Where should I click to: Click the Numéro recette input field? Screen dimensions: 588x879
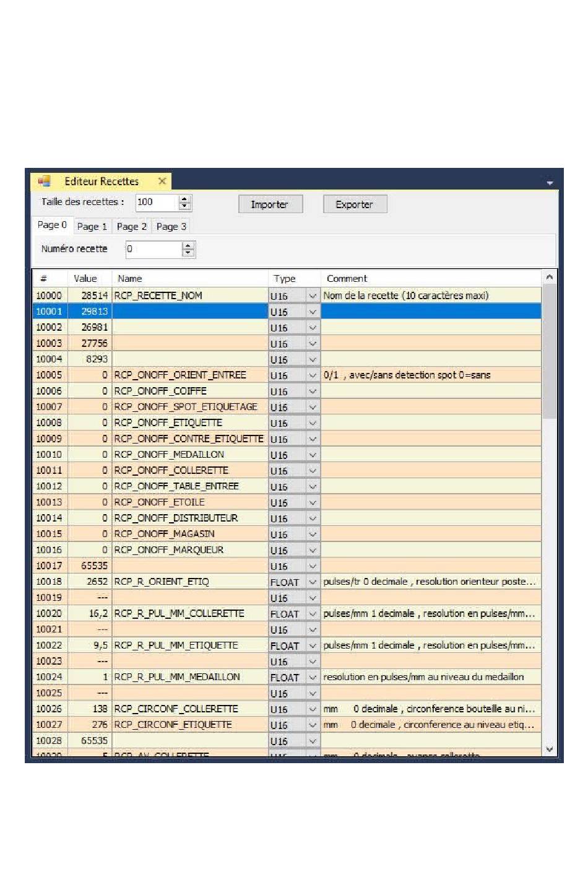pyautogui.click(x=153, y=249)
